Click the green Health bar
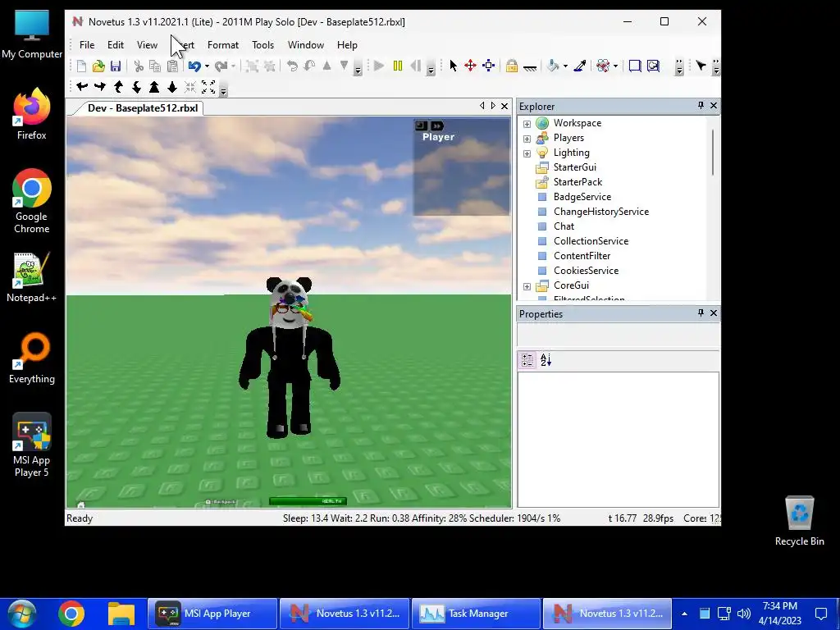This screenshot has height=630, width=840. 308,501
